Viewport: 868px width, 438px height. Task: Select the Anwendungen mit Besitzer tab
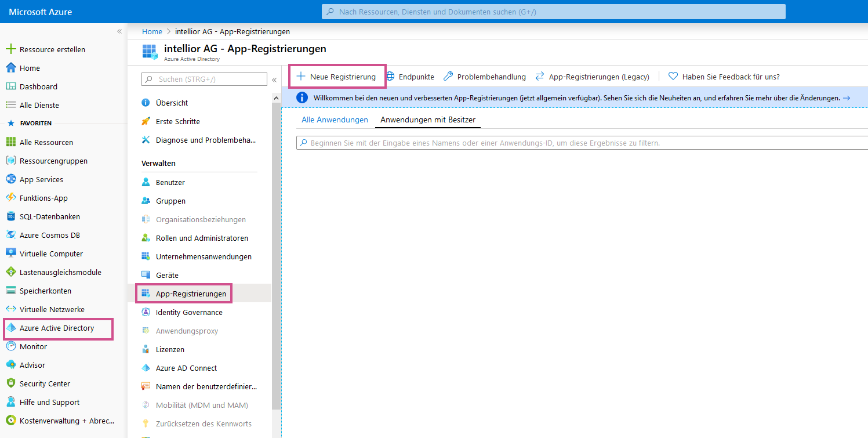pyautogui.click(x=427, y=120)
